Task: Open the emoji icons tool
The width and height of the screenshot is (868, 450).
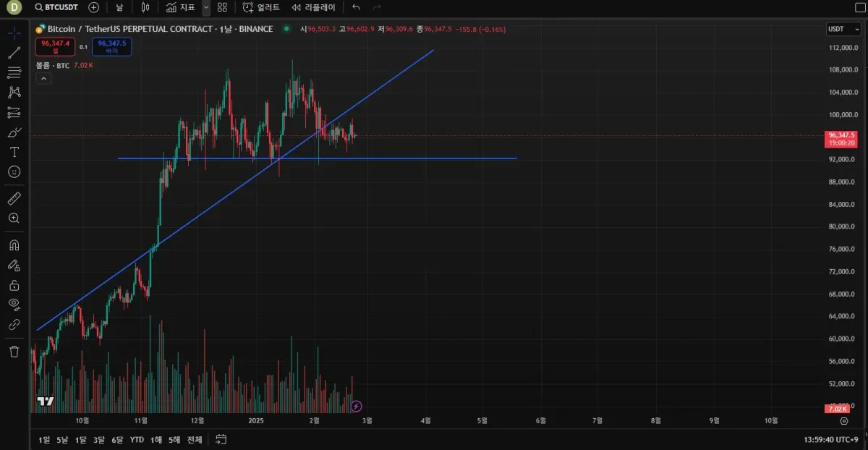Action: (14, 171)
